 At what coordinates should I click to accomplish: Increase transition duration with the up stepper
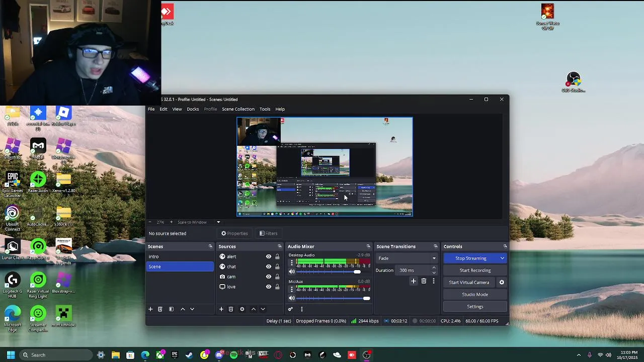coord(434,268)
